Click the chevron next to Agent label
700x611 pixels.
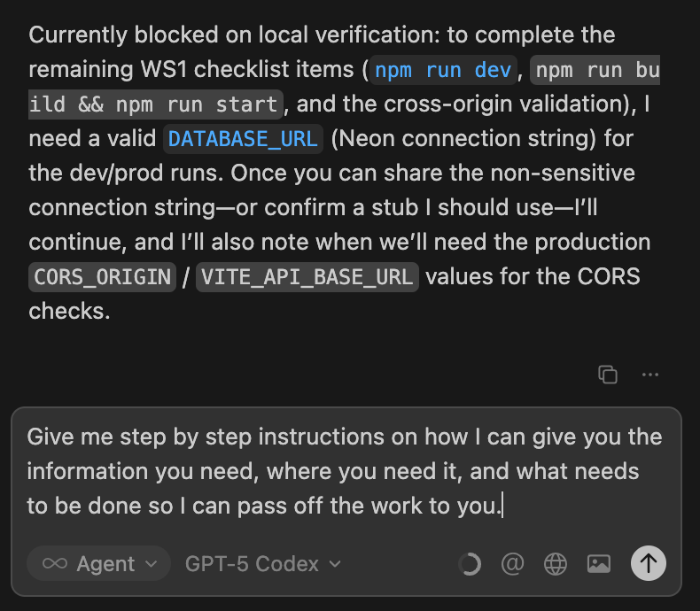pyautogui.click(x=152, y=563)
